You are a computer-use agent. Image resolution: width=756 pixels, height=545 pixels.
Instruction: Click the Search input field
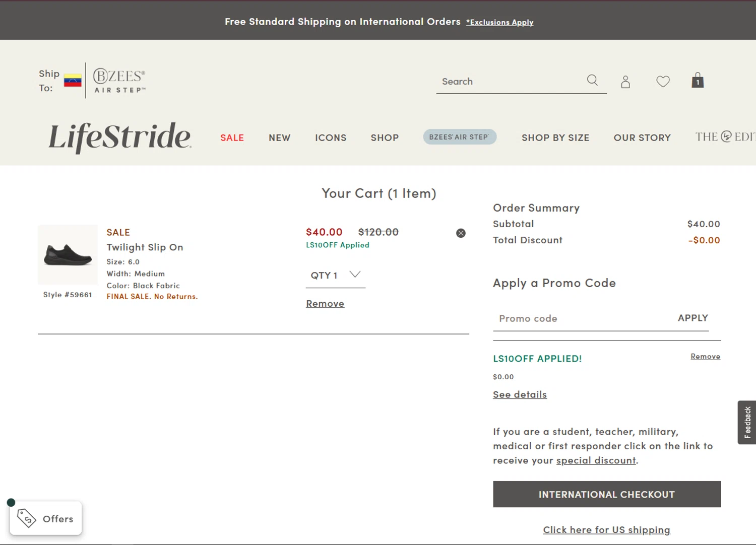click(x=512, y=82)
